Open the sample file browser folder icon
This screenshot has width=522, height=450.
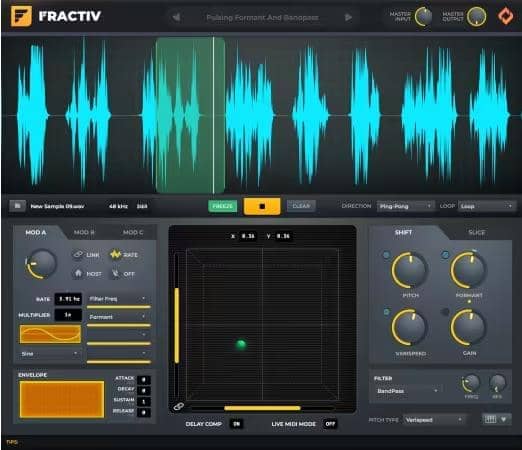coord(17,206)
